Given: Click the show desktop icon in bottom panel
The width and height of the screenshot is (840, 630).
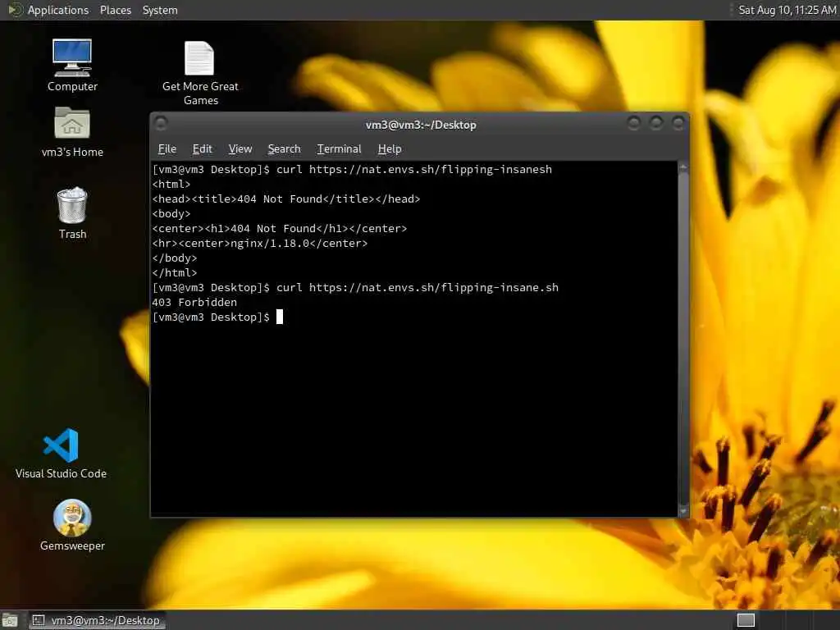Looking at the screenshot, I should pos(10,620).
